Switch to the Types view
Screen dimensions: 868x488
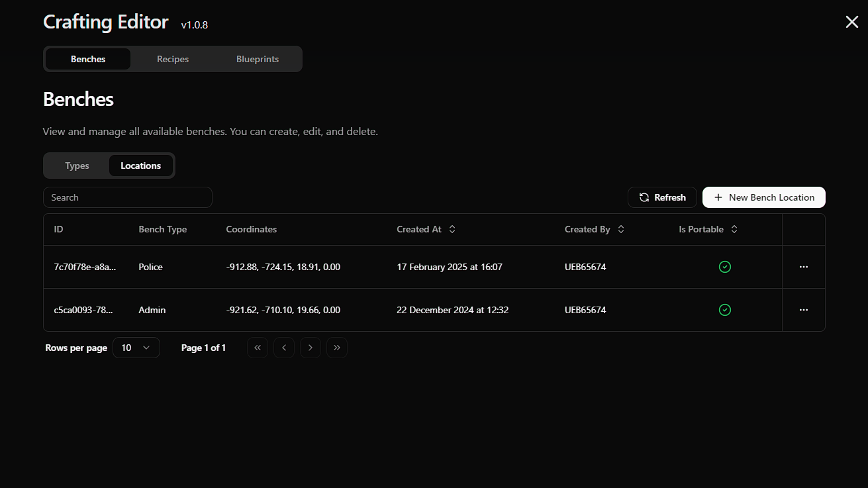click(x=77, y=166)
